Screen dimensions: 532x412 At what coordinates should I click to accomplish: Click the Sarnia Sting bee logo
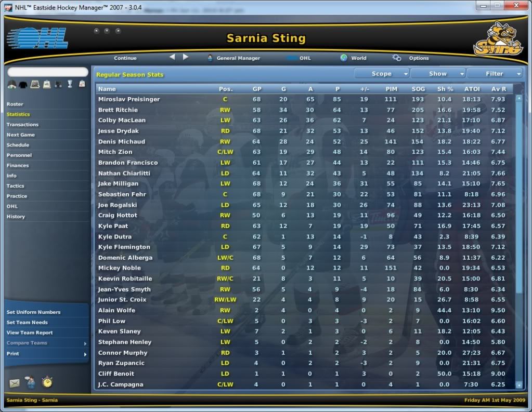[498, 38]
